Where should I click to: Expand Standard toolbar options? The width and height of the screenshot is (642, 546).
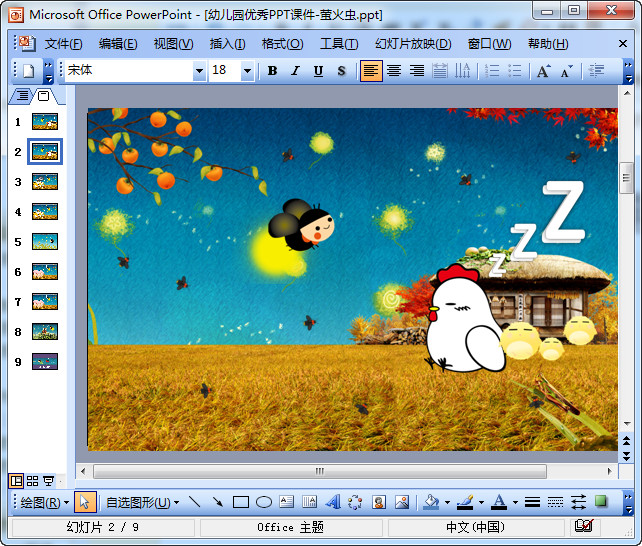point(48,72)
